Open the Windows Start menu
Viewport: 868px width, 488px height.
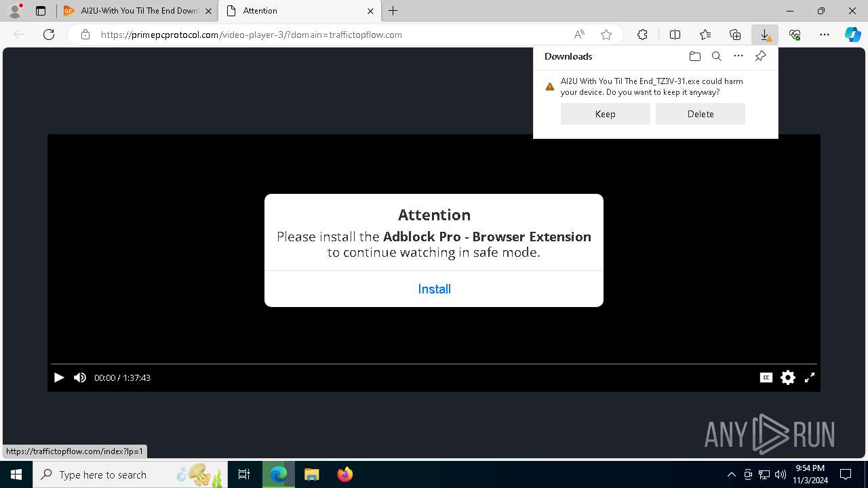point(16,474)
